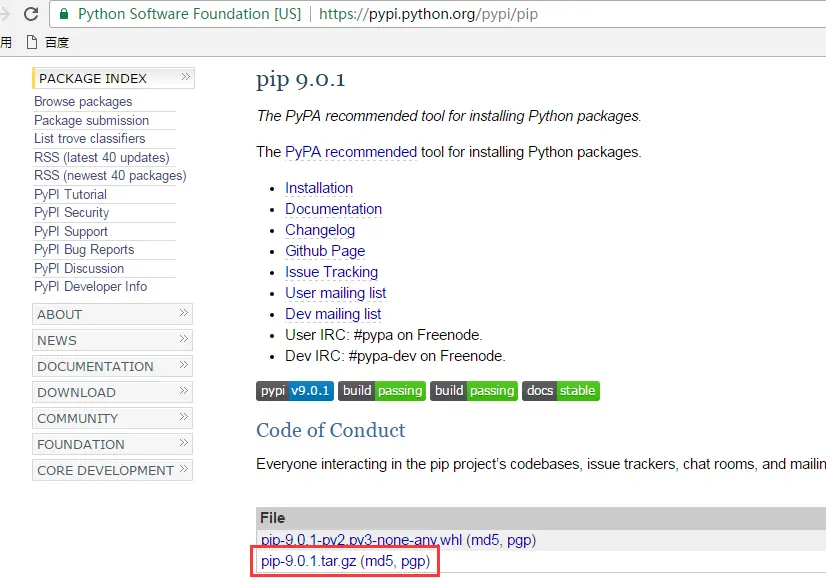
Task: Open List trove classifiers
Action: [90, 139]
